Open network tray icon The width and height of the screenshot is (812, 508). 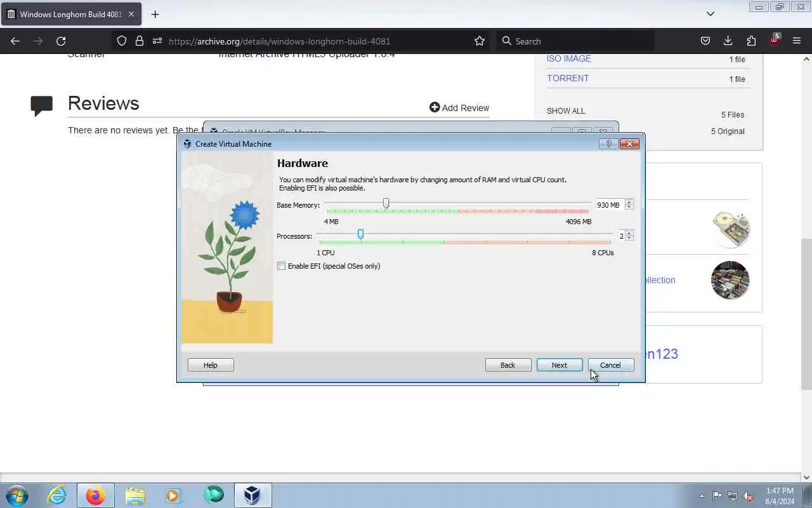732,496
